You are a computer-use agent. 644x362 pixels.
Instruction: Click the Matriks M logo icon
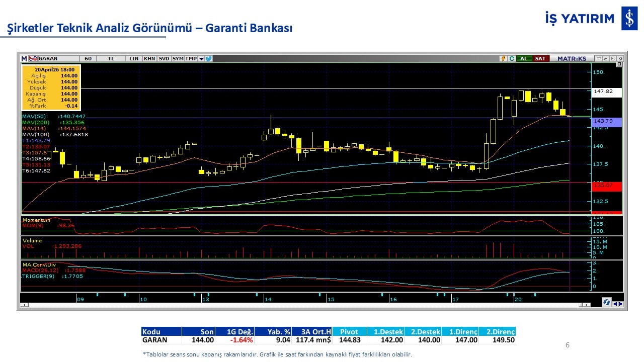(x=24, y=58)
